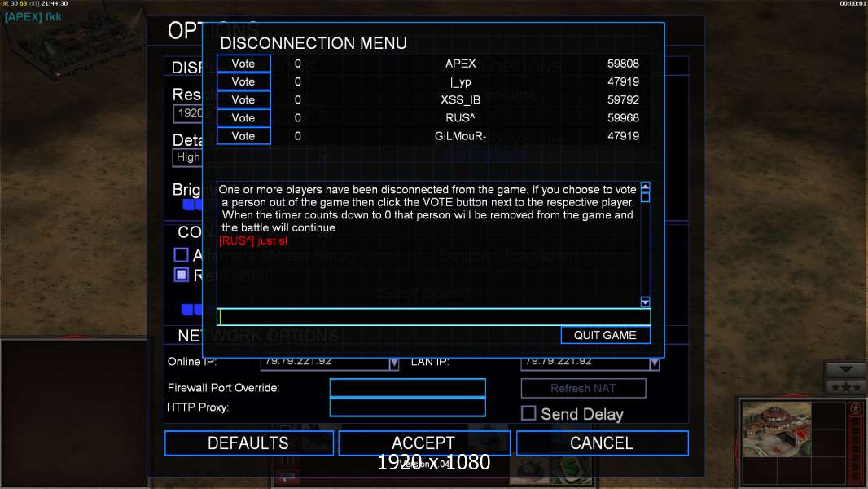Vote to remove player GiLMouR-

pos(243,136)
